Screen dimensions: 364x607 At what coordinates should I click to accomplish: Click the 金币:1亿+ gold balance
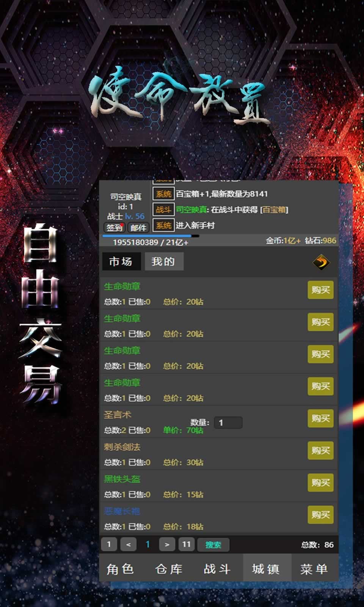tap(283, 240)
